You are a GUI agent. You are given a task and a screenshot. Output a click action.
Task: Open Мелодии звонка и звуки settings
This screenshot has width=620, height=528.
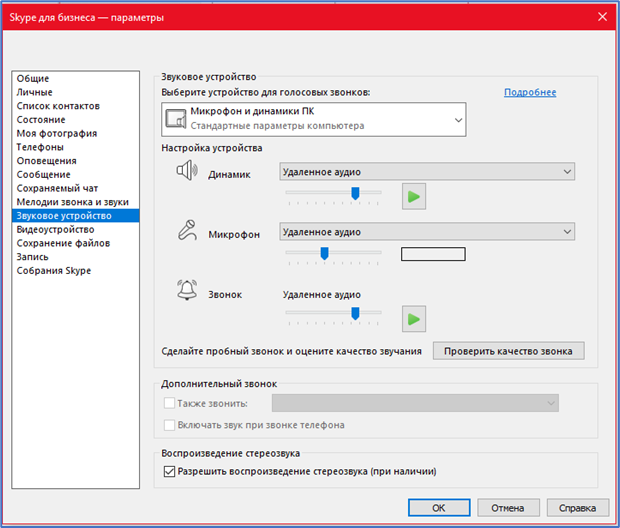click(76, 202)
